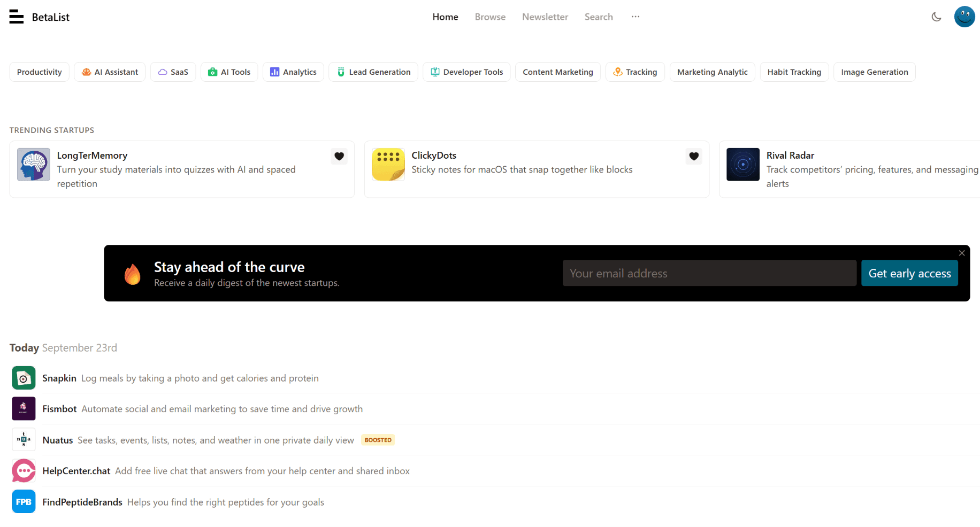
Task: Click 'Sticky notes for macOS' description
Action: click(x=522, y=169)
